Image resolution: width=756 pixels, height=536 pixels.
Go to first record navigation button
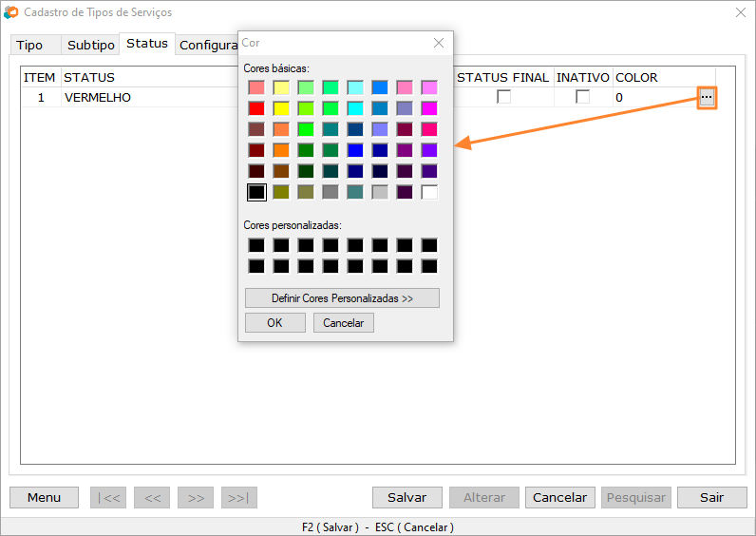(107, 497)
